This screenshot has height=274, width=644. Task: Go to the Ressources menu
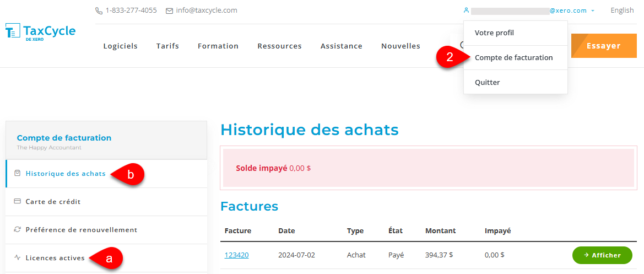(x=279, y=46)
